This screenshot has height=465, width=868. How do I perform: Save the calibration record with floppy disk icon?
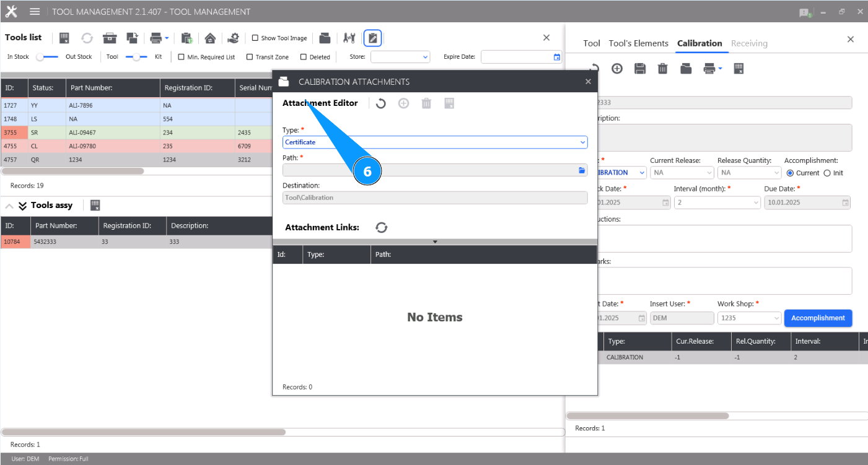(x=640, y=69)
